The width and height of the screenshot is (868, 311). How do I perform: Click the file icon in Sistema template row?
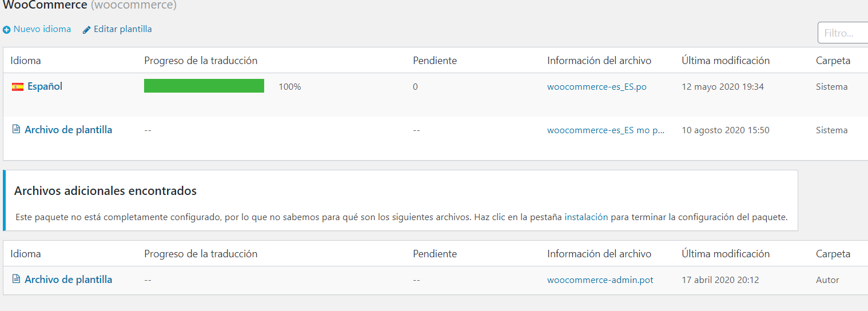pos(16,130)
